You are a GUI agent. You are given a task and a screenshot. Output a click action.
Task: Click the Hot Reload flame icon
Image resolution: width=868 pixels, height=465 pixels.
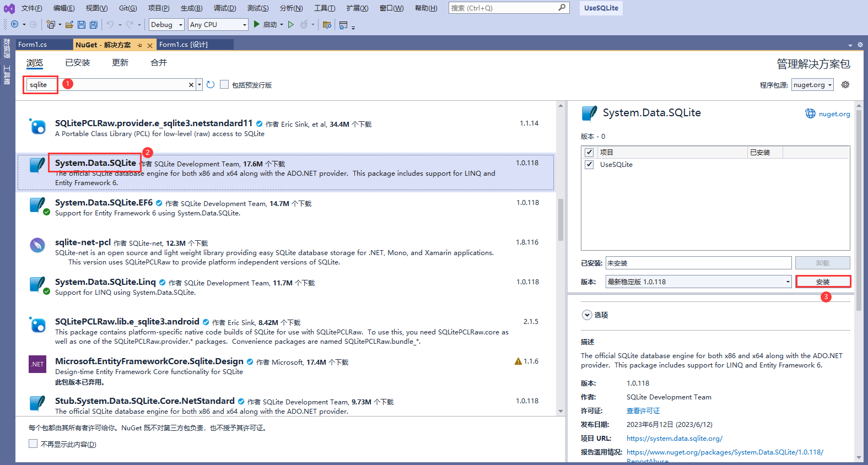pyautogui.click(x=304, y=24)
